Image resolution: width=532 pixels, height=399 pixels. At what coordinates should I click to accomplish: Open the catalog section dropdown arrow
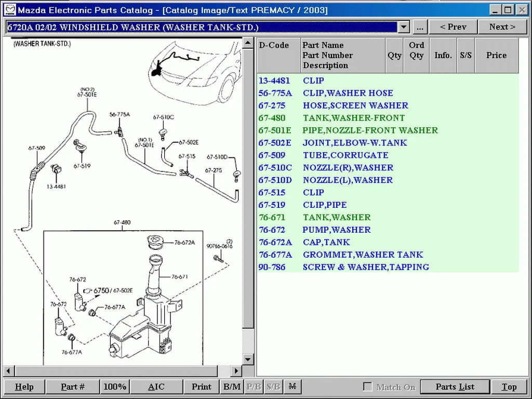403,27
